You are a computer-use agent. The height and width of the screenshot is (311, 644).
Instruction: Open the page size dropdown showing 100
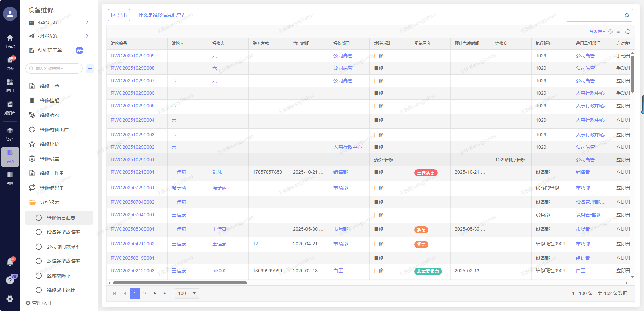tap(187, 293)
